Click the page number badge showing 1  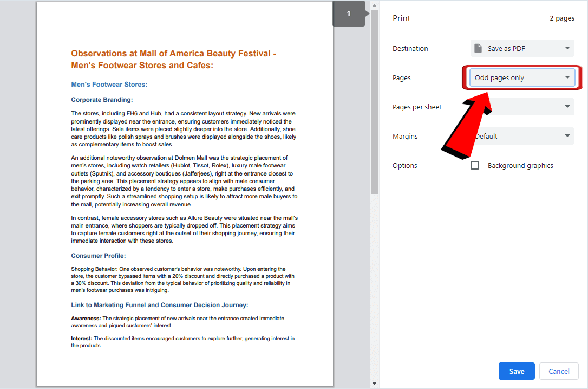pyautogui.click(x=349, y=13)
